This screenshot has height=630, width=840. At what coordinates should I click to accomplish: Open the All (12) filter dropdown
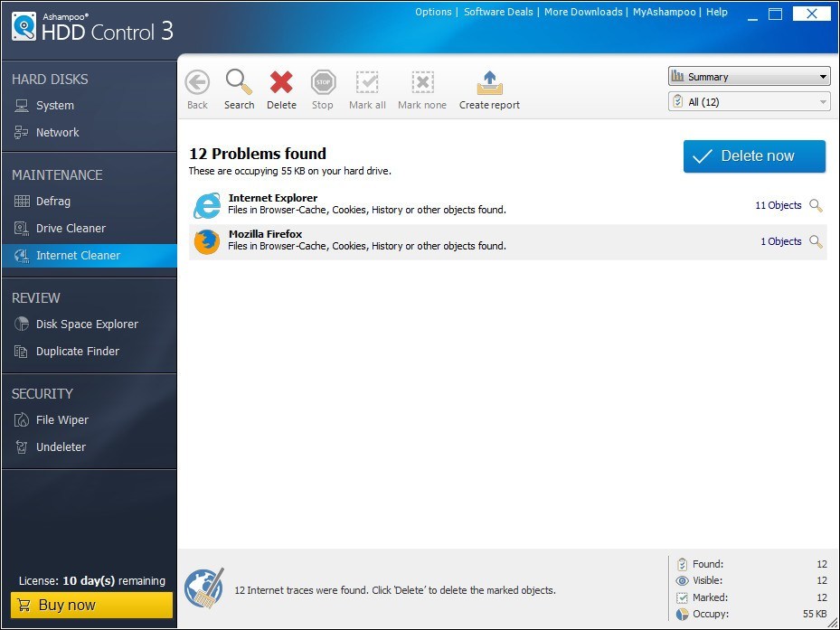coord(749,102)
